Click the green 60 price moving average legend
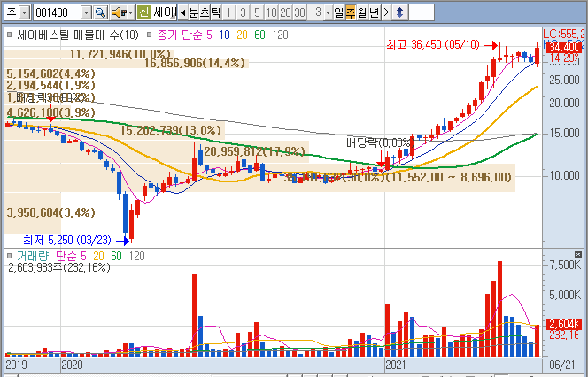The width and height of the screenshot is (588, 377). [x=259, y=35]
